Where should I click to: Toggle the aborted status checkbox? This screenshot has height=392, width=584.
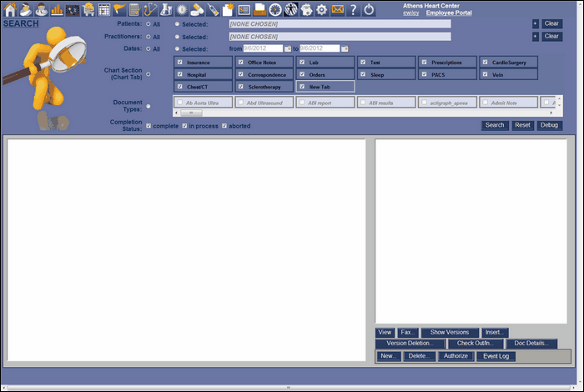pos(224,126)
